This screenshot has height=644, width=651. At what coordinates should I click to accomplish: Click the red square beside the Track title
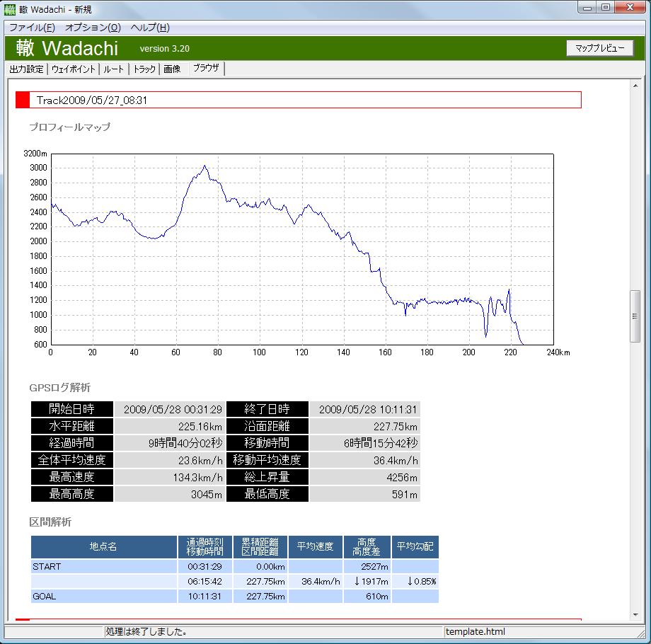[23, 100]
